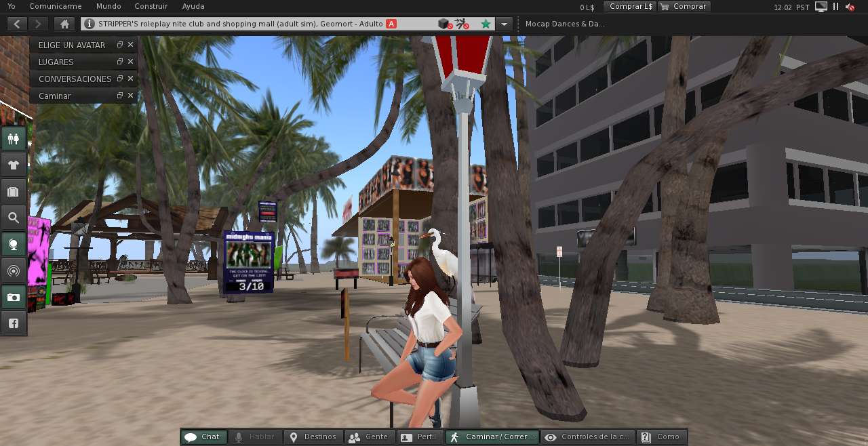Open the Facebook sidebar icon
The image size is (868, 446).
pyautogui.click(x=13, y=323)
